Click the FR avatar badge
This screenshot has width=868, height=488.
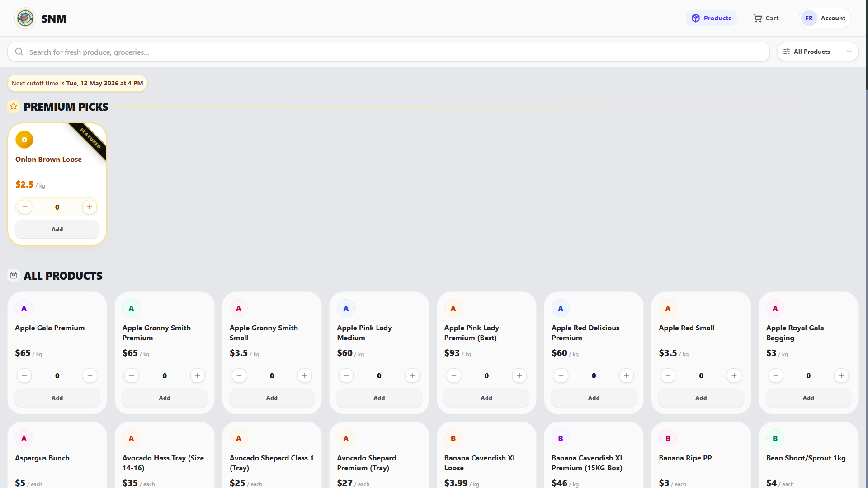(x=809, y=18)
